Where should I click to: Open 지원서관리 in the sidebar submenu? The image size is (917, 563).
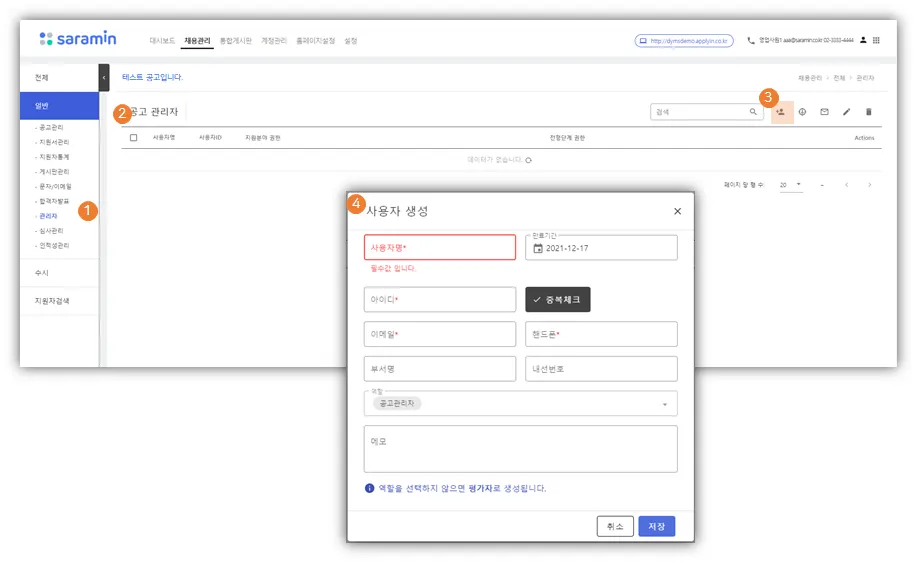click(x=54, y=142)
